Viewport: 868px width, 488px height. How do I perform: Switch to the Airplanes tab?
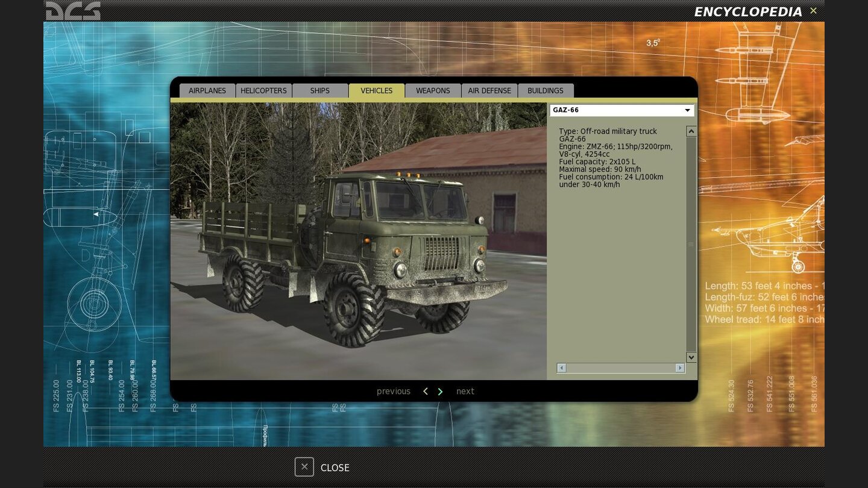tap(207, 90)
